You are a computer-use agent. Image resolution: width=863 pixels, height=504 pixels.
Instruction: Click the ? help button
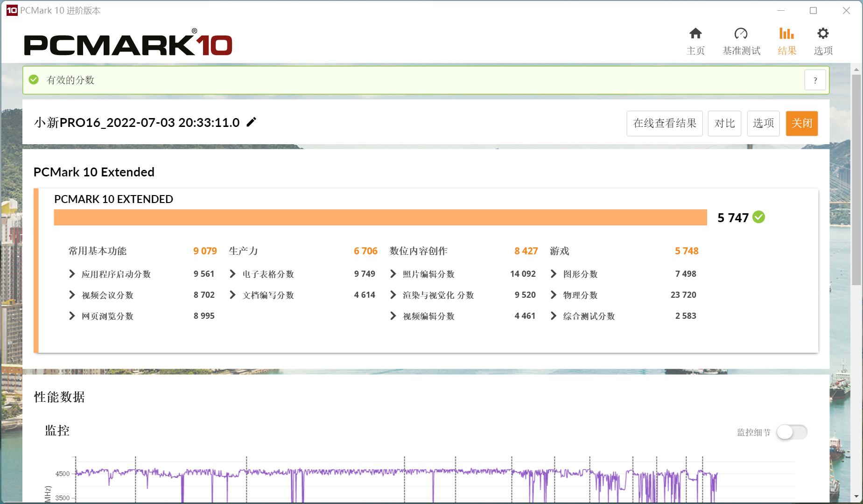click(815, 80)
